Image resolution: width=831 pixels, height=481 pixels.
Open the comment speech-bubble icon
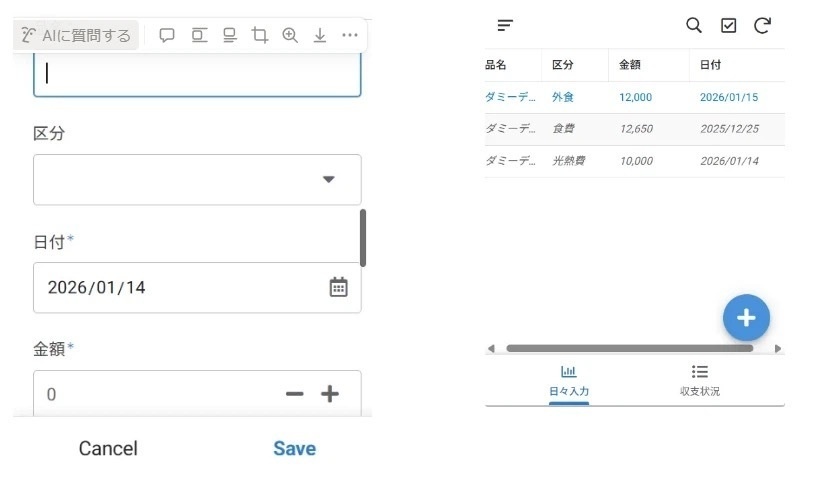[x=167, y=35]
